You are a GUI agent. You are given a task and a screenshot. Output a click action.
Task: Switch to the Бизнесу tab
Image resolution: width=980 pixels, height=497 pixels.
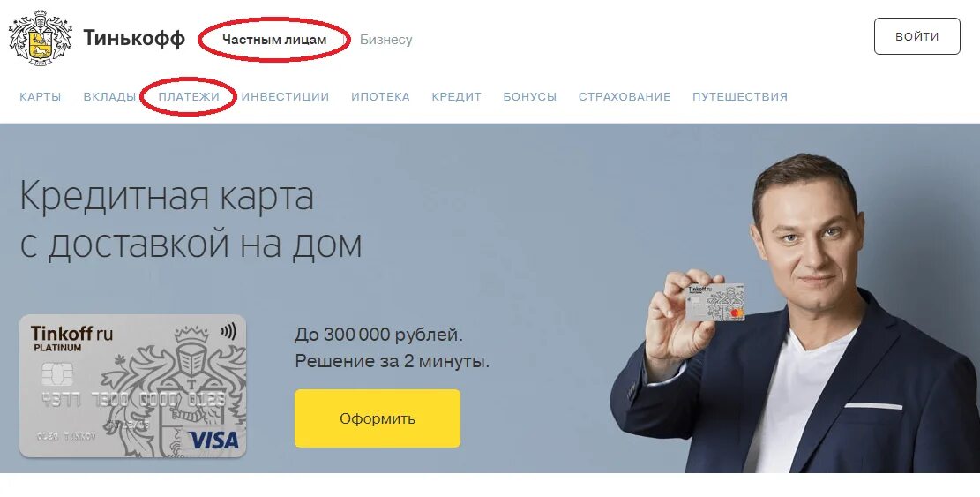point(385,40)
